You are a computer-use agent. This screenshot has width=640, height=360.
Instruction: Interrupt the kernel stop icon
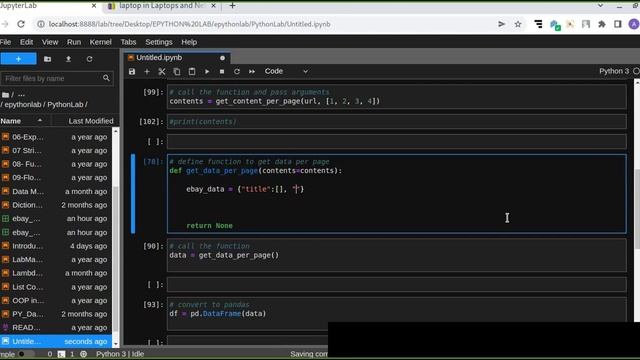click(x=222, y=71)
